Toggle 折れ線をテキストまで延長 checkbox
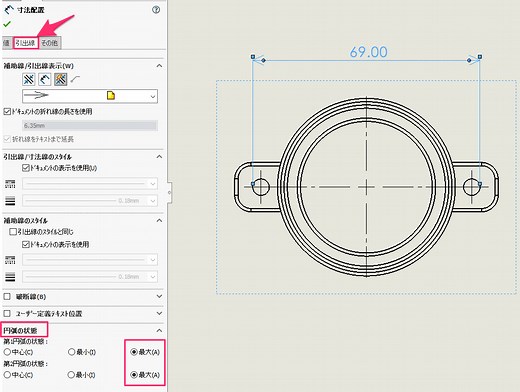Screen dimensions: 520x392 [x=7, y=139]
